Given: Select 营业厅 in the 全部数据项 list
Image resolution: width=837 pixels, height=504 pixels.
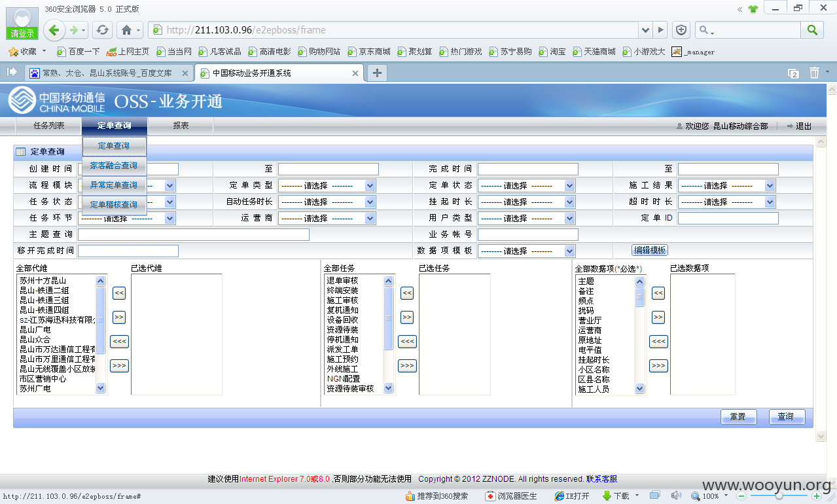Looking at the screenshot, I should coord(590,321).
